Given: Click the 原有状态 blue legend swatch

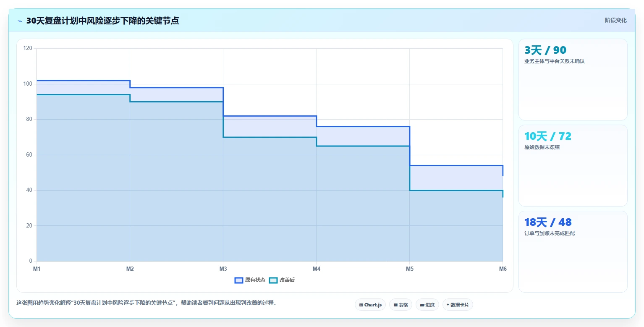Looking at the screenshot, I should [239, 280].
